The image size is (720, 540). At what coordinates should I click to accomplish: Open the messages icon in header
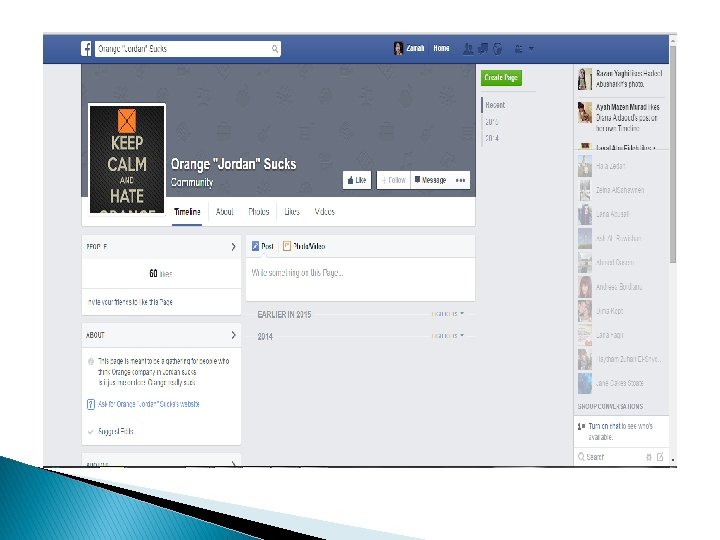tap(483, 49)
